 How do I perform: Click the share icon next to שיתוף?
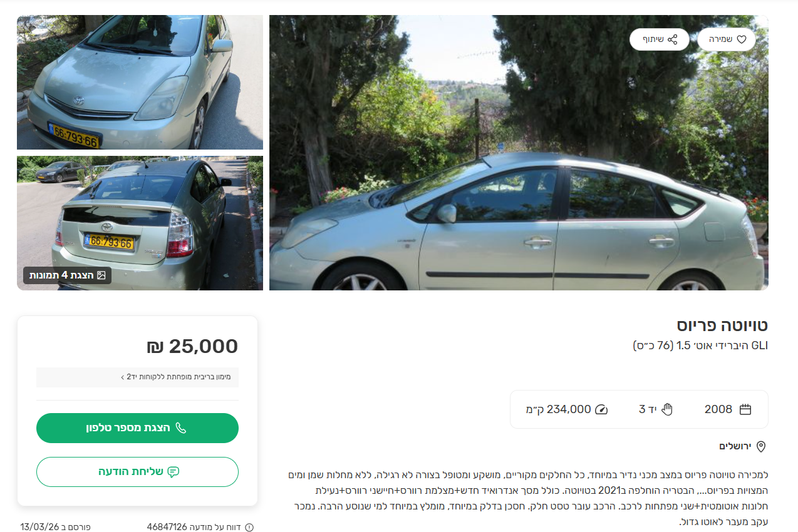pos(672,39)
